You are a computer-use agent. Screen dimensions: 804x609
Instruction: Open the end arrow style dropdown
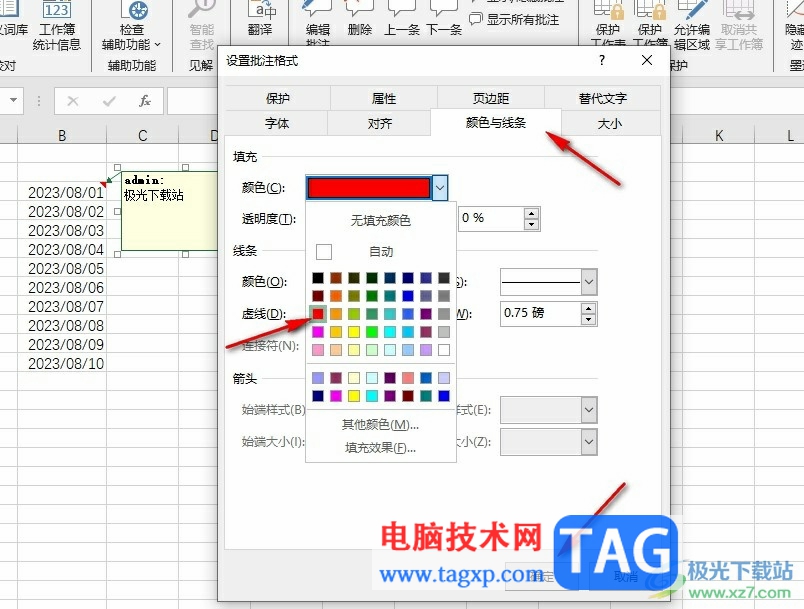click(x=589, y=410)
